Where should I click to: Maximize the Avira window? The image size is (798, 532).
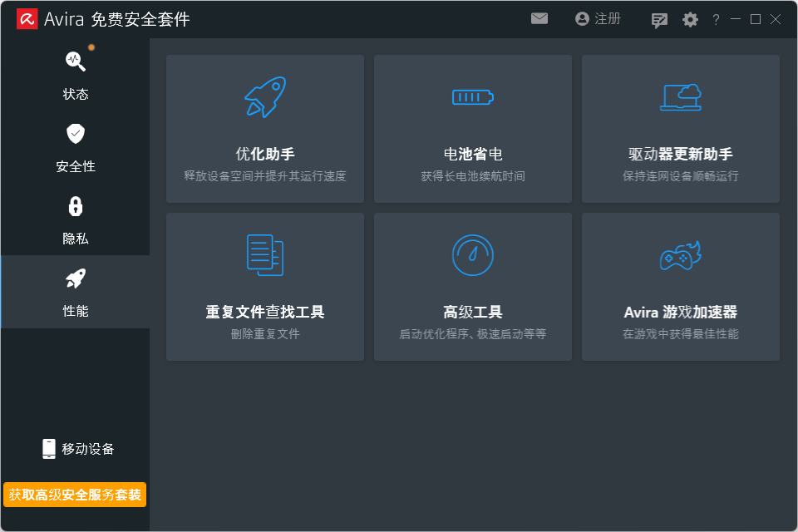point(756,19)
